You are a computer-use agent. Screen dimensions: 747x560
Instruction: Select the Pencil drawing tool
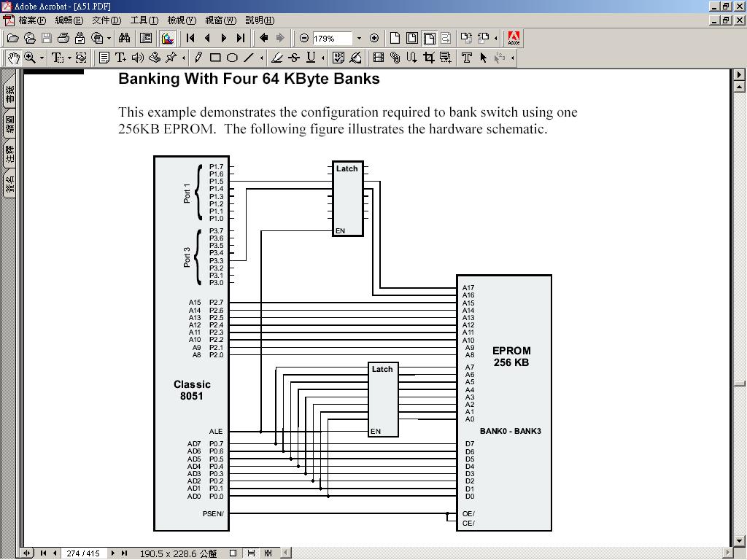click(x=198, y=58)
